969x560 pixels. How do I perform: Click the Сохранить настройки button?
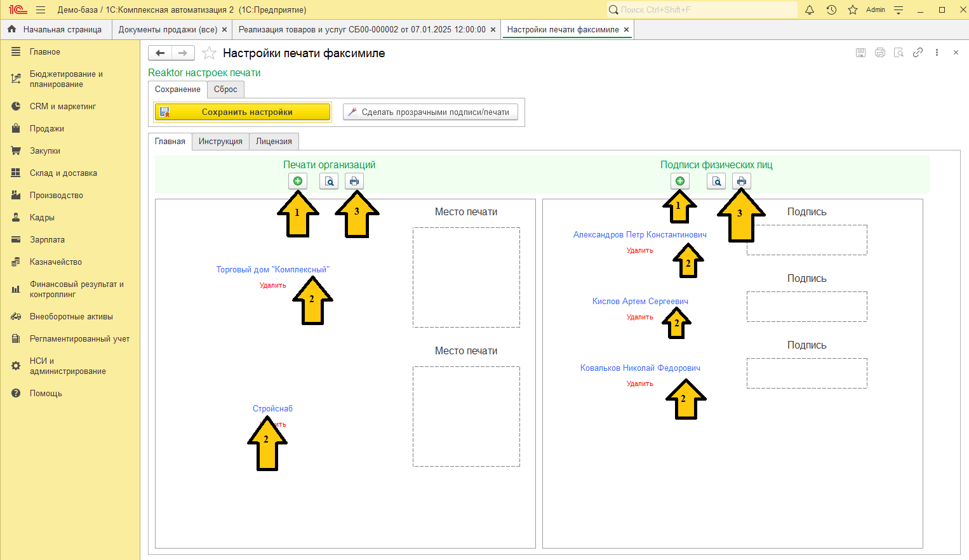click(x=243, y=112)
